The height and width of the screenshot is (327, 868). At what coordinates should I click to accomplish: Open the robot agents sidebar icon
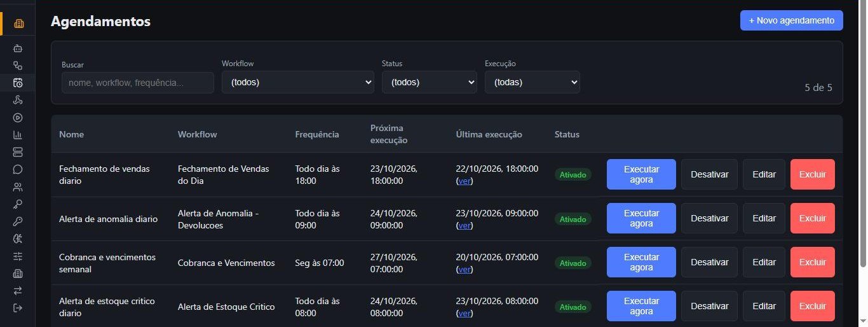[18, 48]
